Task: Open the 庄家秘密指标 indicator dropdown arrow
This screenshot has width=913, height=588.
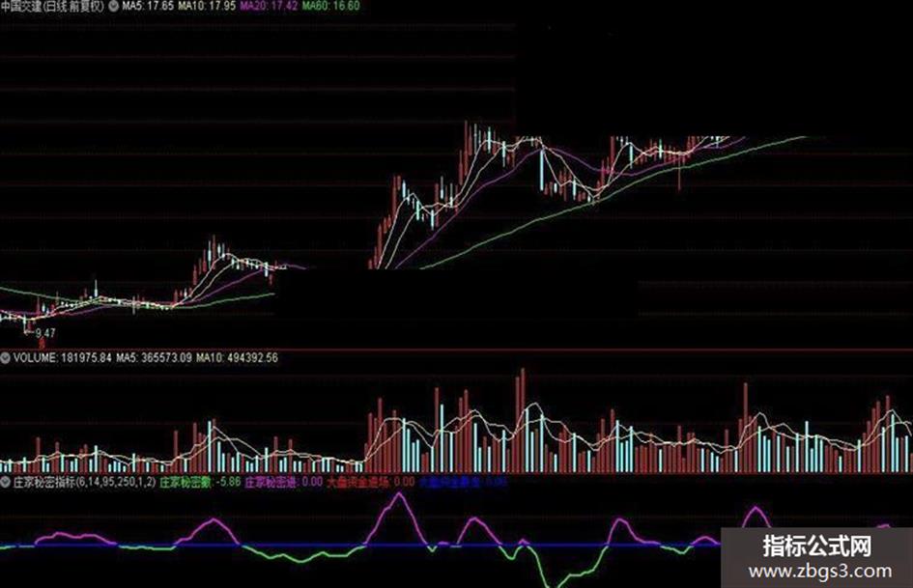Action: (x=5, y=482)
